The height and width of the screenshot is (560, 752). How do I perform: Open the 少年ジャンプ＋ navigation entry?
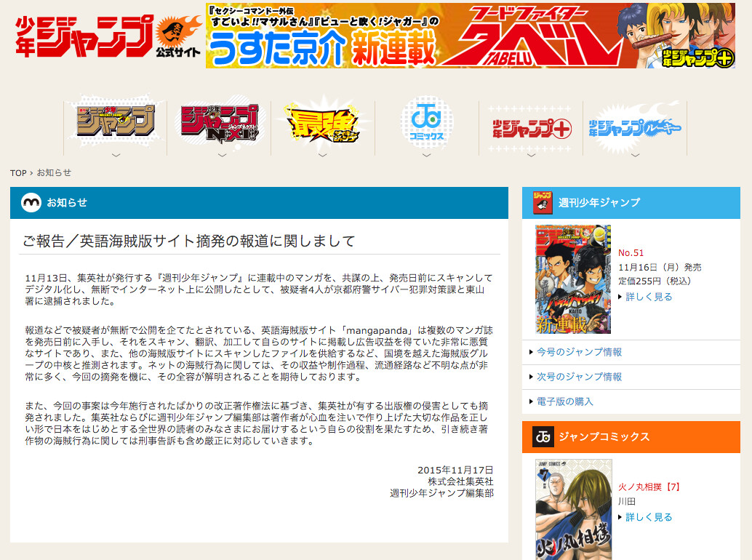tap(530, 122)
